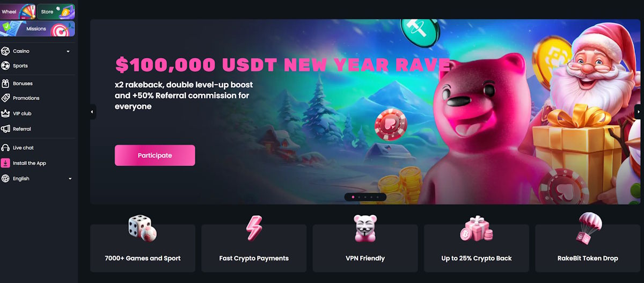Click the Sports soccer ball icon

point(5,66)
